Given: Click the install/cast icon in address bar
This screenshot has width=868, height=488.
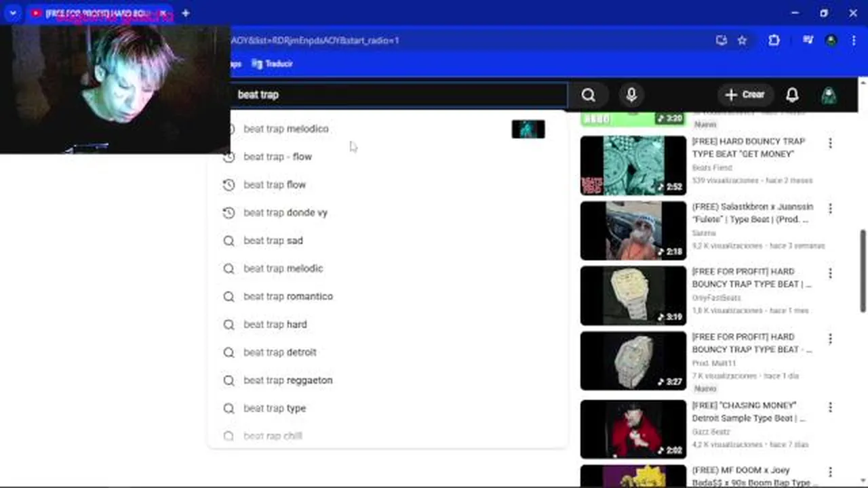Looking at the screenshot, I should tap(721, 40).
